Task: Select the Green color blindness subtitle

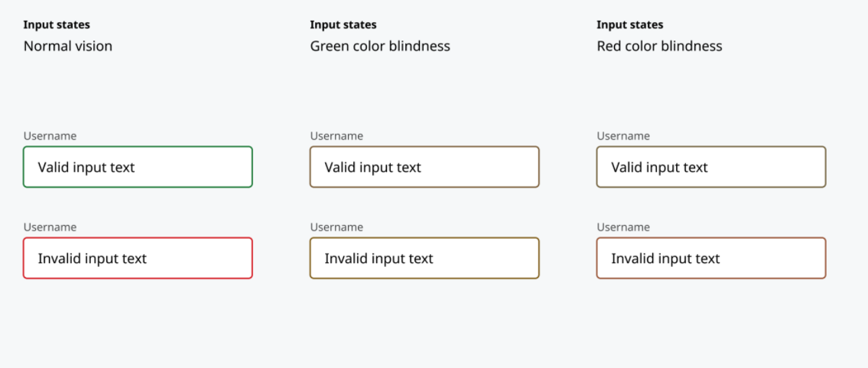Action: click(380, 46)
